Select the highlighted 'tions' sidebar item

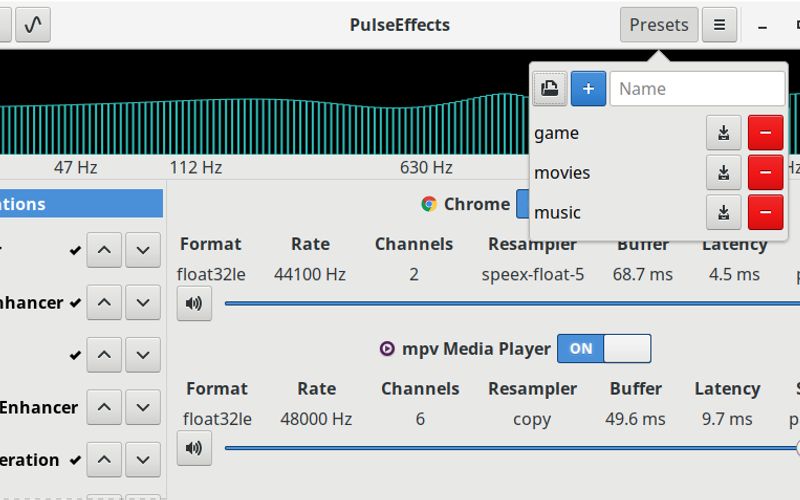pos(81,204)
